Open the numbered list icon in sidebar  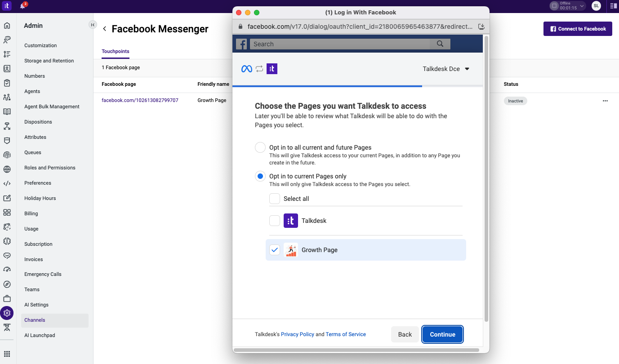click(7, 54)
